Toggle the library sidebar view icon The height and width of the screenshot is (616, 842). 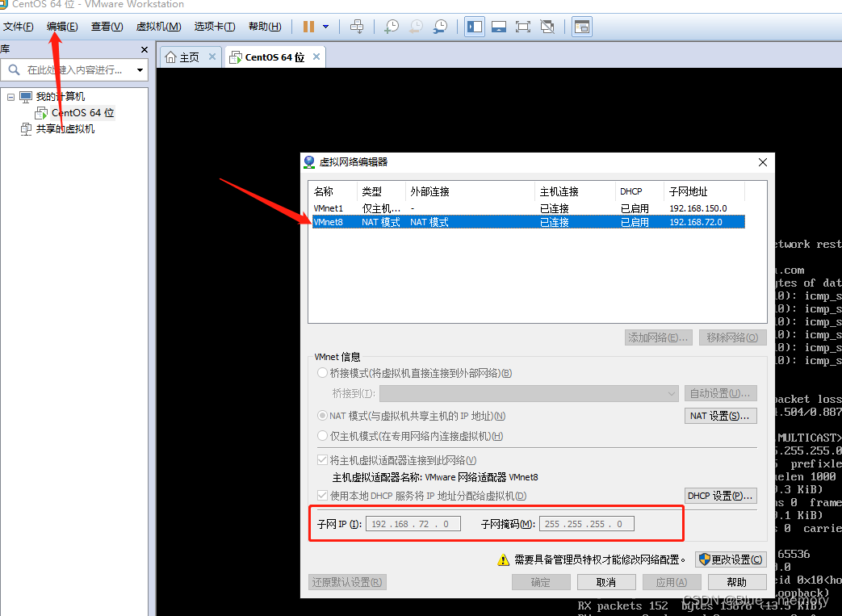coord(475,27)
